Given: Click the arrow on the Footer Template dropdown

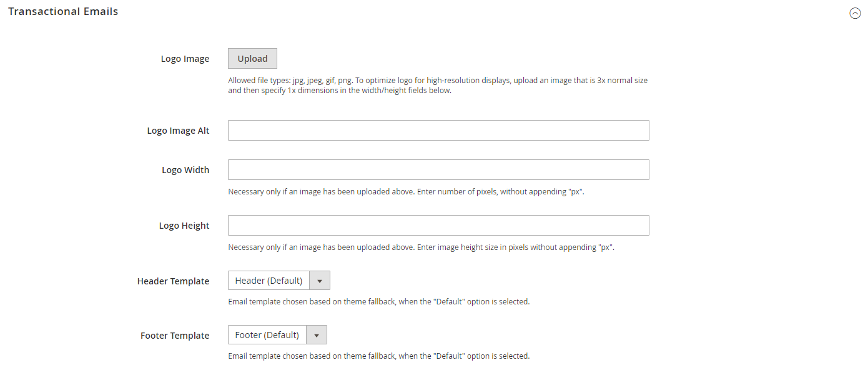Looking at the screenshot, I should (x=317, y=335).
